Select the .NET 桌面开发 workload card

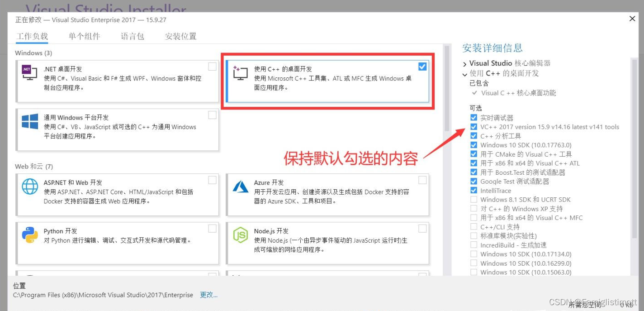[117, 81]
